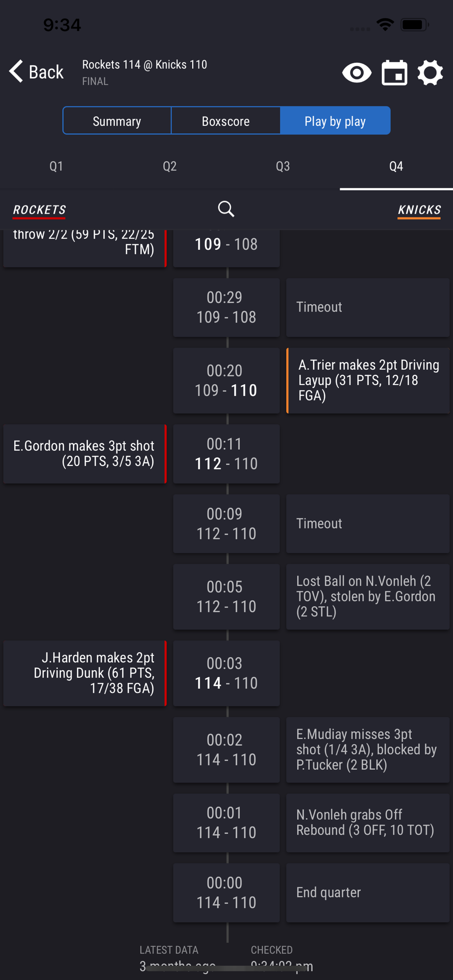Tap the battery status icon
This screenshot has width=453, height=980.
point(414,24)
